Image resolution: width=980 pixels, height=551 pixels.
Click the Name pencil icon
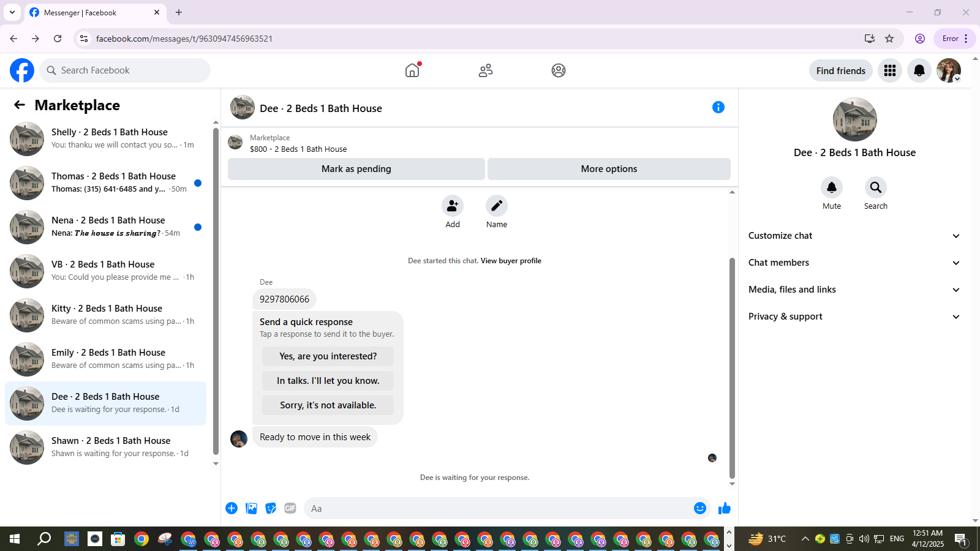tap(497, 206)
